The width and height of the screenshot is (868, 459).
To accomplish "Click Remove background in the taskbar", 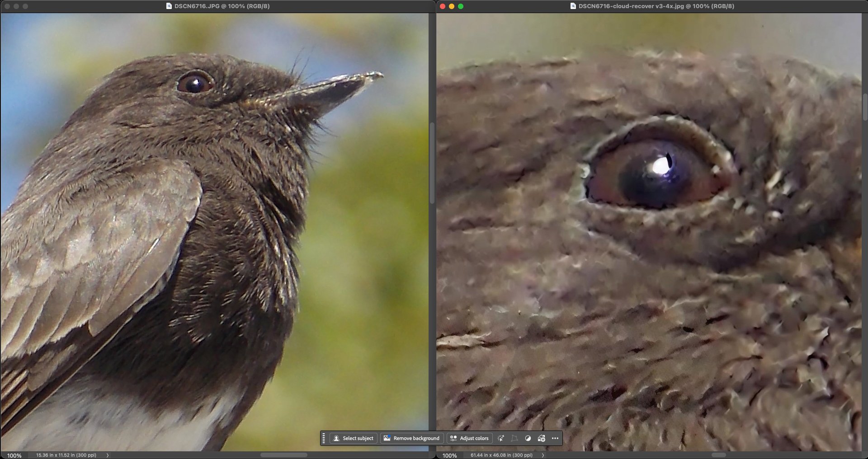I will pos(411,438).
